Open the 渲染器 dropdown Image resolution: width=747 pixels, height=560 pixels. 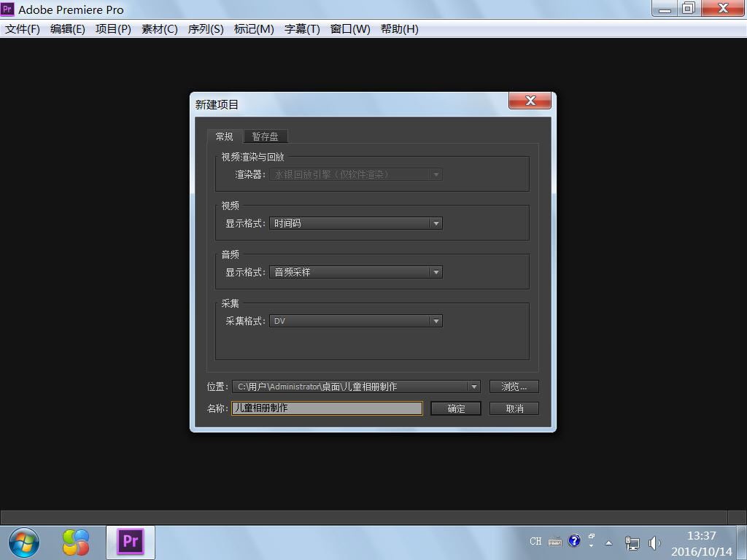point(356,175)
